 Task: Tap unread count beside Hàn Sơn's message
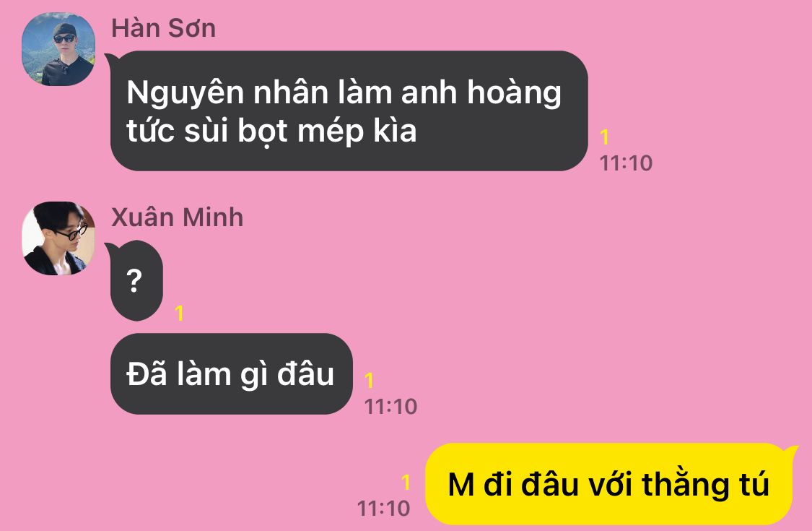[x=604, y=137]
